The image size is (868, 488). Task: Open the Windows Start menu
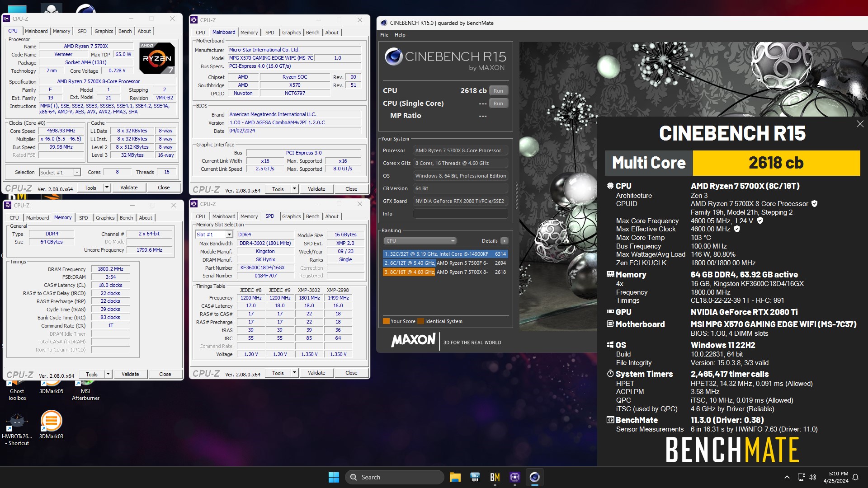click(334, 477)
